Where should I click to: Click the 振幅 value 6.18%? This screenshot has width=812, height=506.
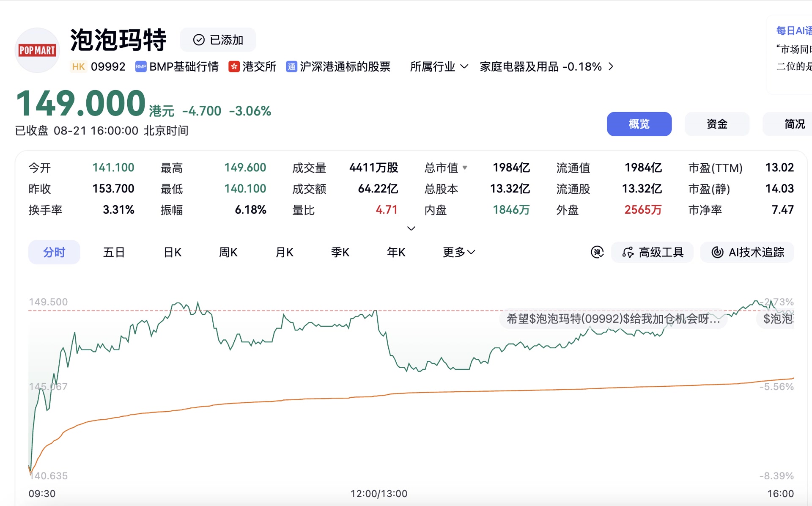[250, 210]
